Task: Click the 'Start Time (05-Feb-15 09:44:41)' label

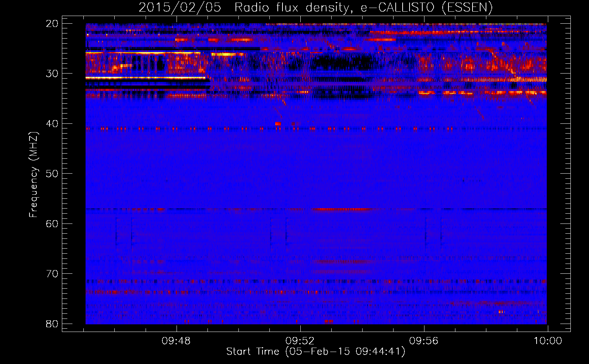Action: tap(316, 352)
